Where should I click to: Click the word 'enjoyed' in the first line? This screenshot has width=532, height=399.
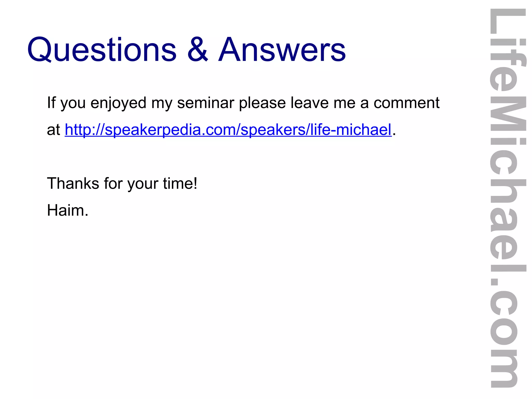pyautogui.click(x=118, y=104)
